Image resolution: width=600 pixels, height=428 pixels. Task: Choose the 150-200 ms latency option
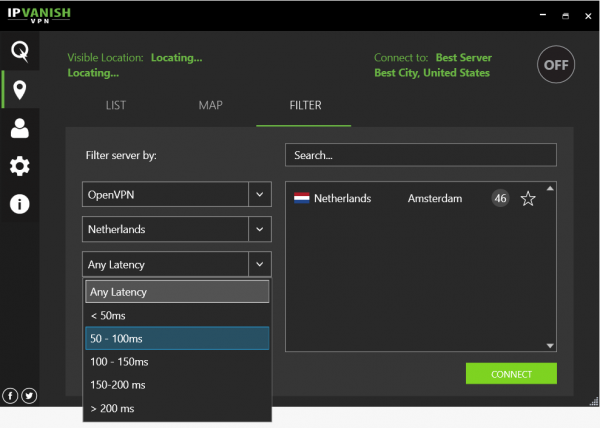pos(177,385)
